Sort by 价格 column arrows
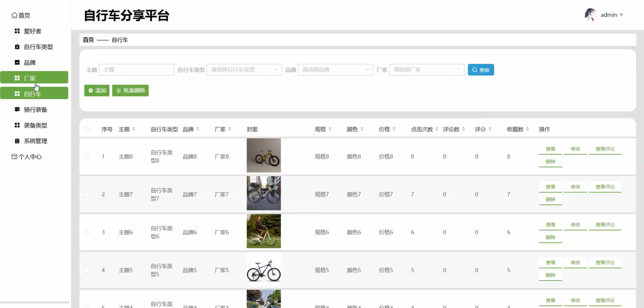644x308 pixels. click(x=394, y=129)
